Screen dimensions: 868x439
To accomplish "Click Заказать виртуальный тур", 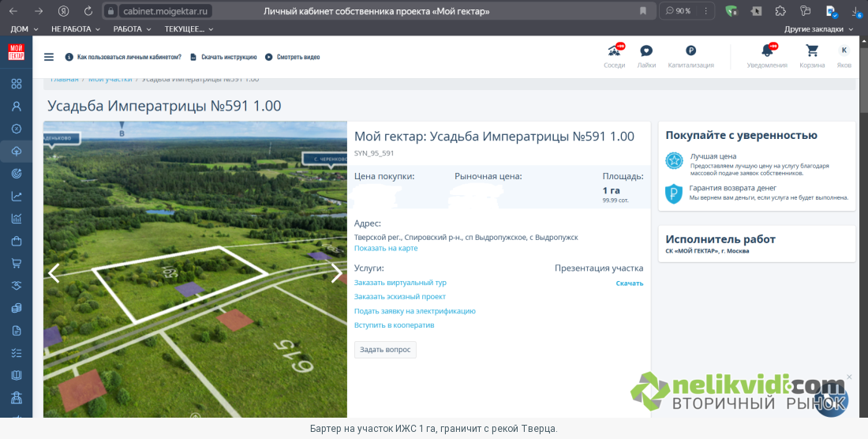I will coord(400,283).
